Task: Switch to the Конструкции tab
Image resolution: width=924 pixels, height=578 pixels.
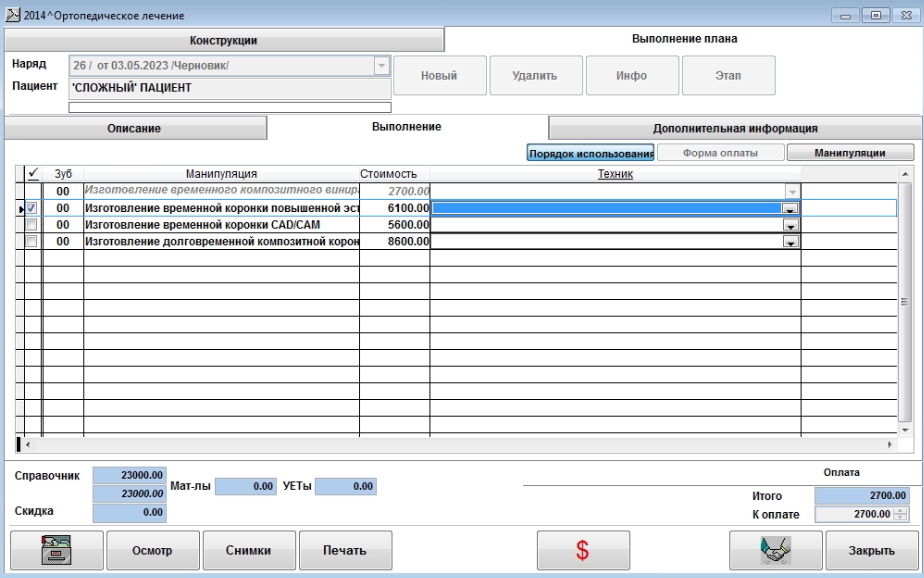Action: 224,40
